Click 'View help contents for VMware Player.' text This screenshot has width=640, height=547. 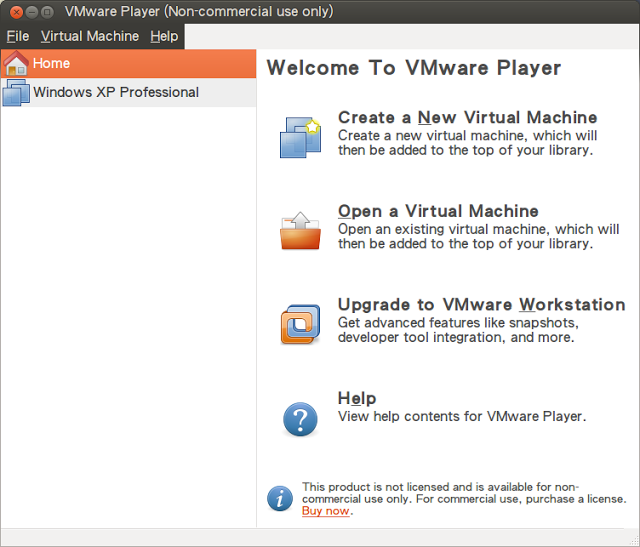tap(462, 416)
